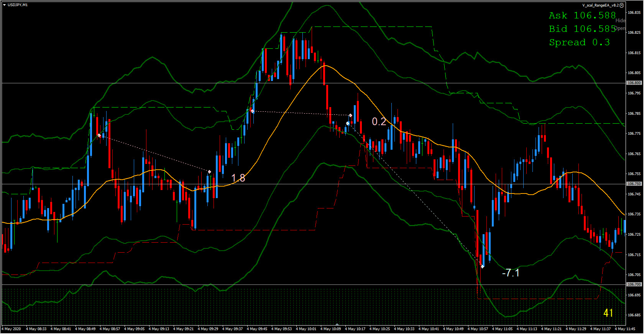The height and width of the screenshot is (334, 644).
Task: Select the V_scal_RangeEA_v8.2 expert label
Action: [x=600, y=5]
